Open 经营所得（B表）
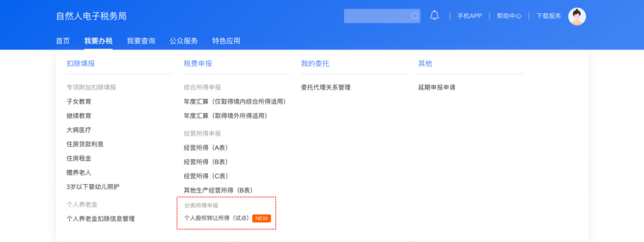 coord(206,162)
